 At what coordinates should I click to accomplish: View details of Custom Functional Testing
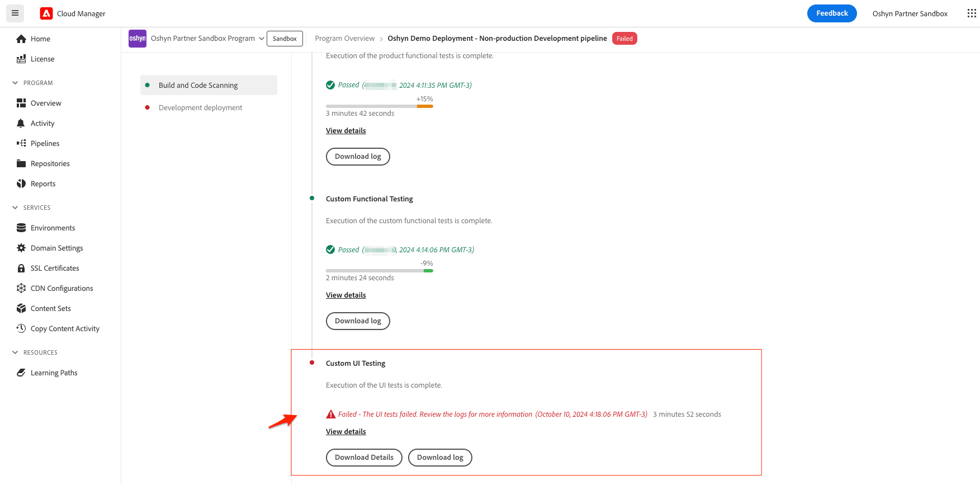coord(346,295)
